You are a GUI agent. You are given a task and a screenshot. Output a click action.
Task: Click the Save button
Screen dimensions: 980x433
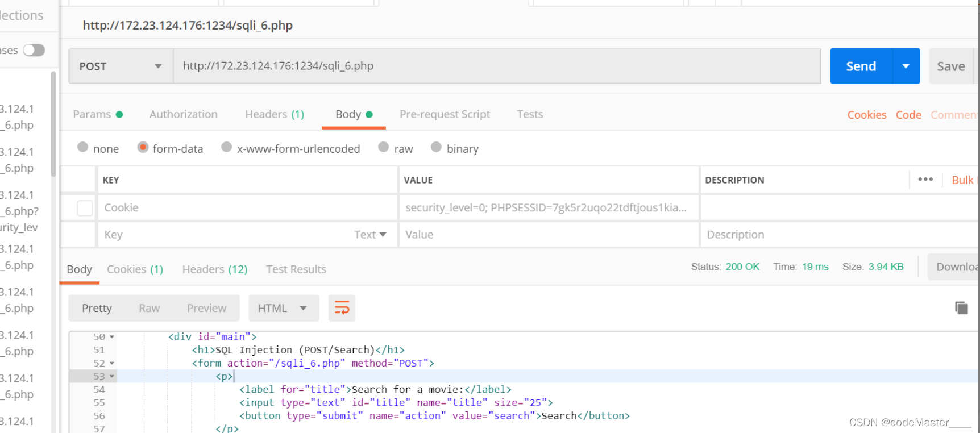point(951,66)
